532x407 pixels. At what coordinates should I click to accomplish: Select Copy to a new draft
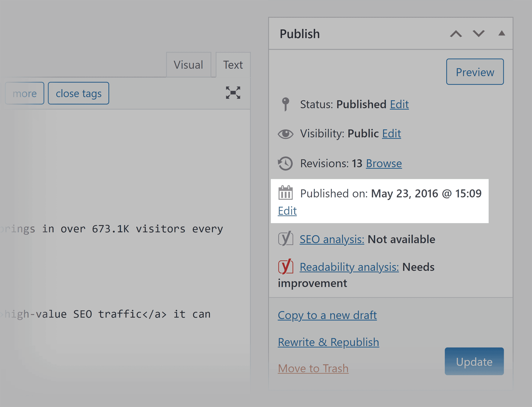[x=327, y=315]
